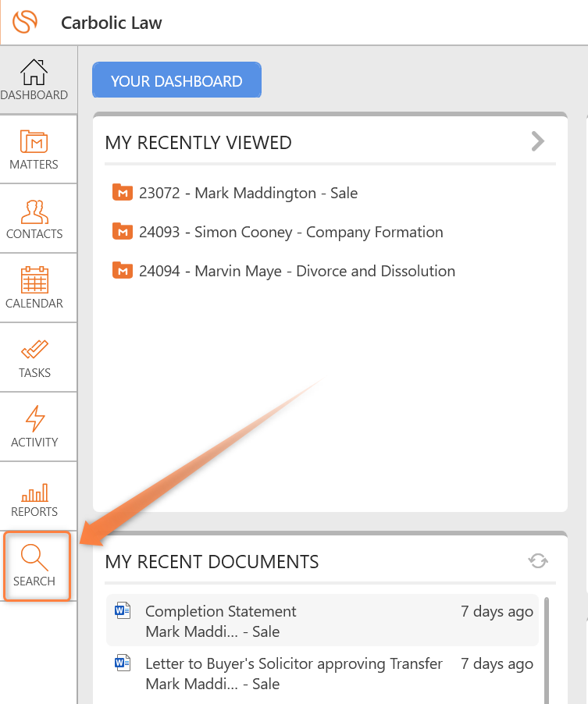The image size is (588, 704).
Task: Click the Search magnifier icon
Action: [x=34, y=559]
